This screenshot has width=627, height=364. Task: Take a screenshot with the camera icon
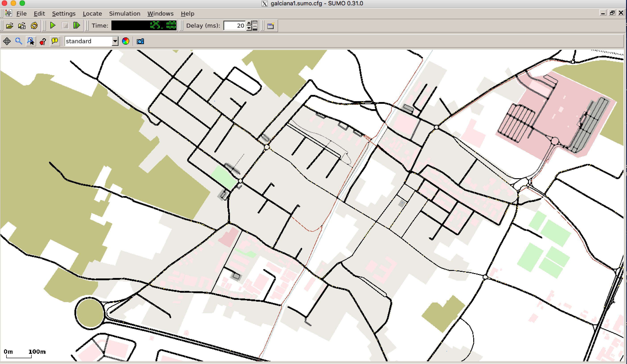pos(140,41)
